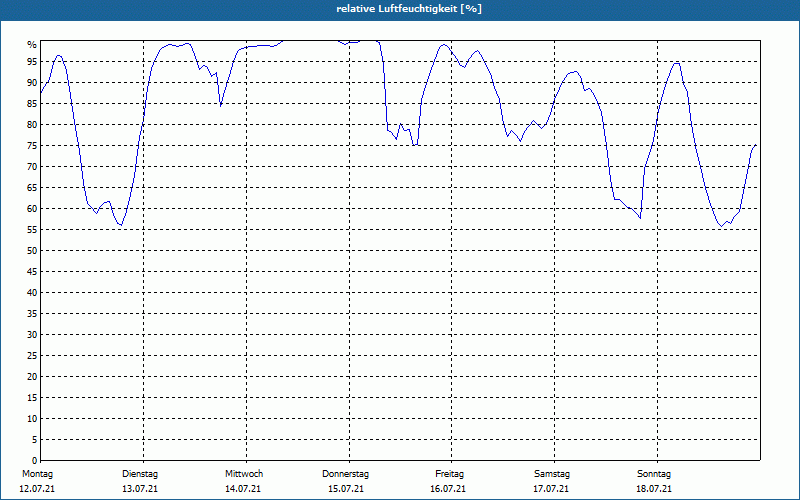Click the 80 y-axis label
The image size is (800, 500).
[x=32, y=124]
